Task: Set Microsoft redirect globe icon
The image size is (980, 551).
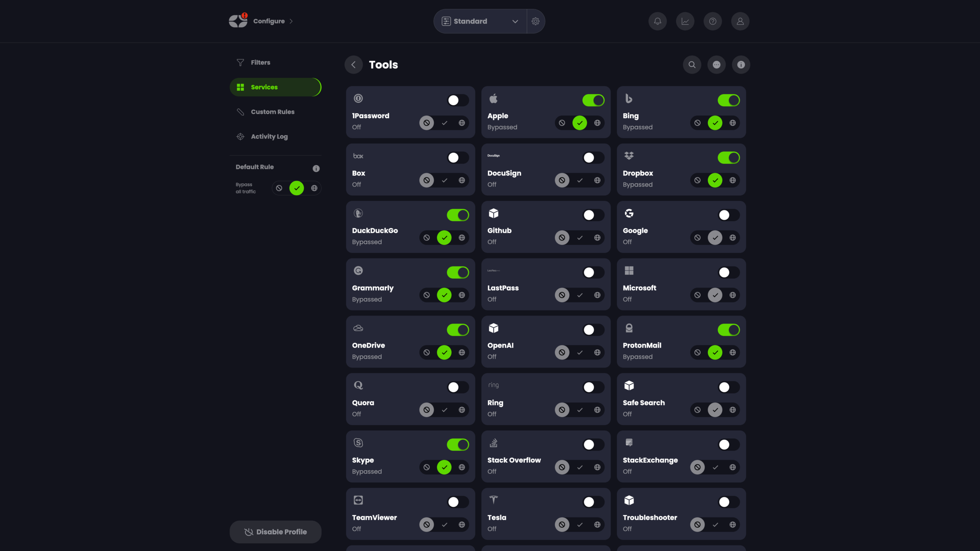Action: coord(732,295)
